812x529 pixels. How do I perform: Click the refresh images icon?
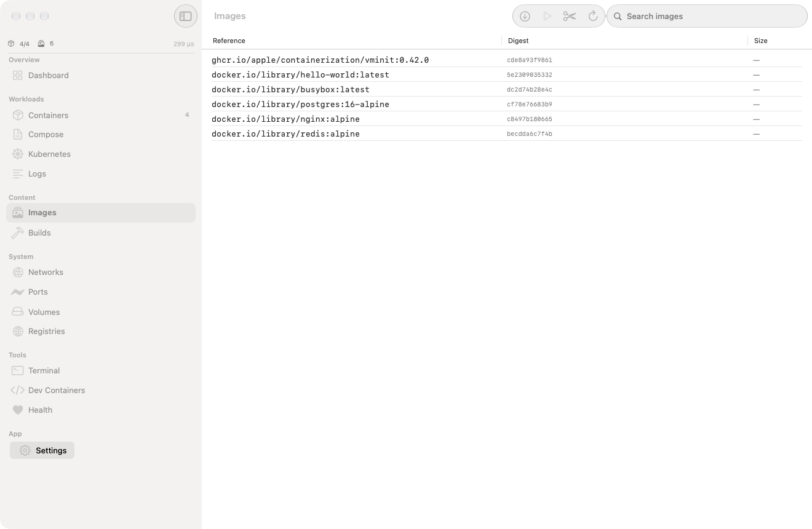click(593, 17)
